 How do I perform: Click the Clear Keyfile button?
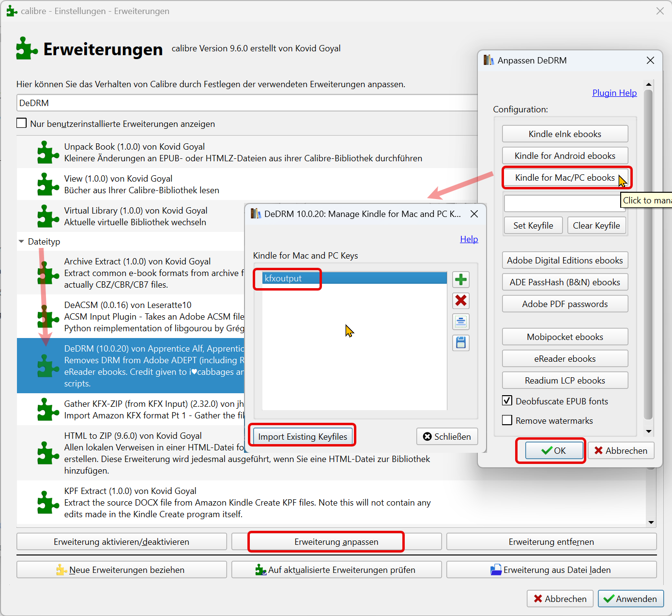(596, 226)
